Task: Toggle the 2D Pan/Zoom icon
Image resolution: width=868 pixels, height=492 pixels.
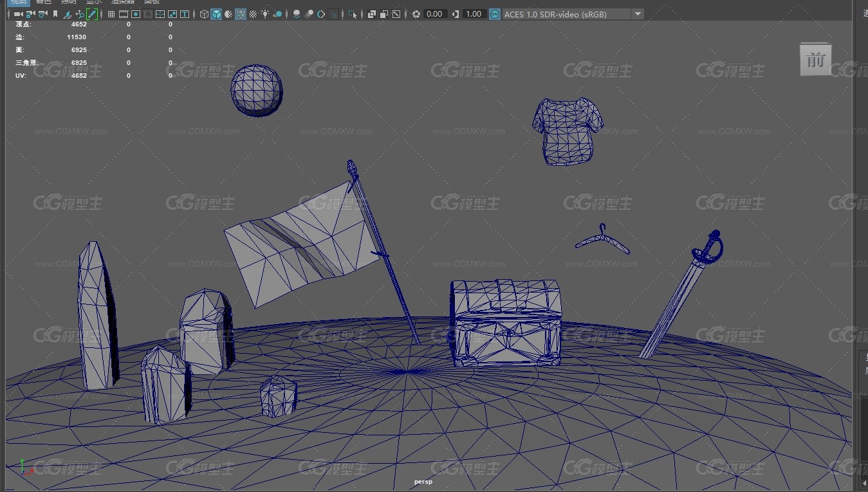Action: 79,14
